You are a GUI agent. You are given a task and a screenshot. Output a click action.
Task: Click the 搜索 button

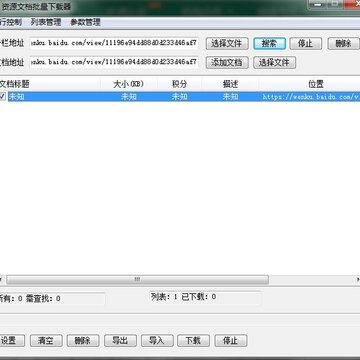tap(269, 44)
